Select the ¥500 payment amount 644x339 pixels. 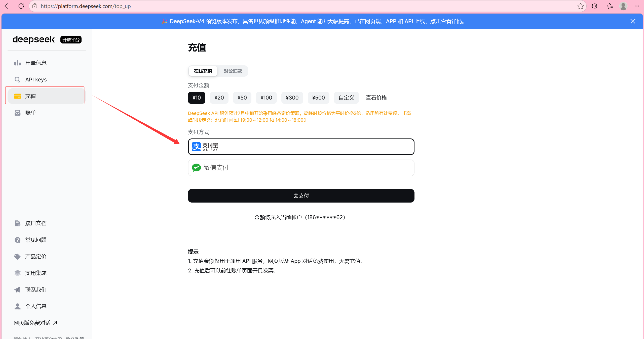(318, 98)
